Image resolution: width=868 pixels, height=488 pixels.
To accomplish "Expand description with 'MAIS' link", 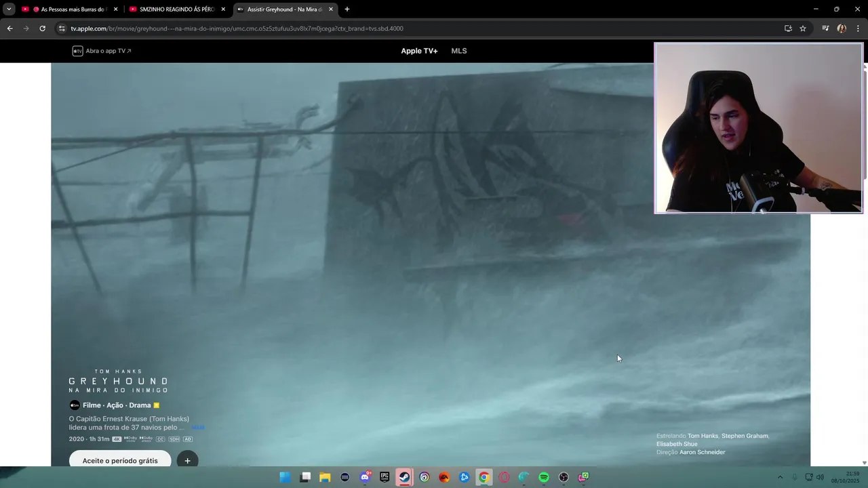I will tap(197, 428).
